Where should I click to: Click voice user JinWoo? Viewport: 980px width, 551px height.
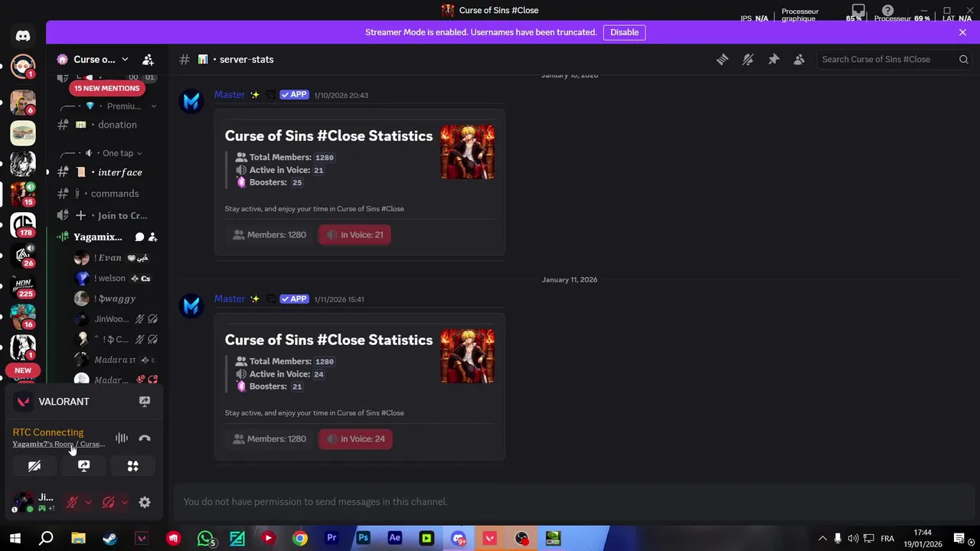(115, 318)
